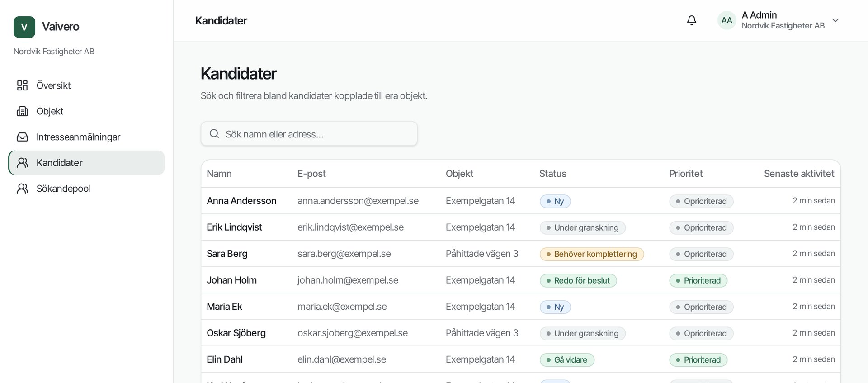868x383 pixels.
Task: Open candidate Anna Andersson
Action: coord(241,201)
